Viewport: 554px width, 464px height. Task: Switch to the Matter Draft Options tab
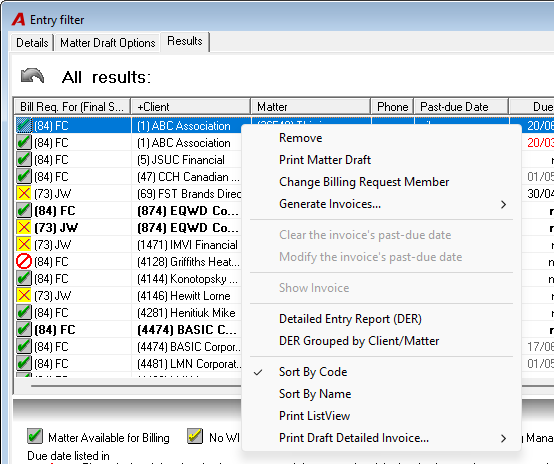pyautogui.click(x=107, y=43)
